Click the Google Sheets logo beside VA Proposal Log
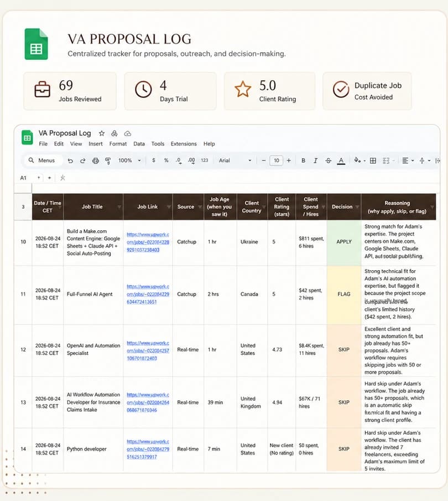Viewport: 448px width, 501px height. [x=27, y=138]
